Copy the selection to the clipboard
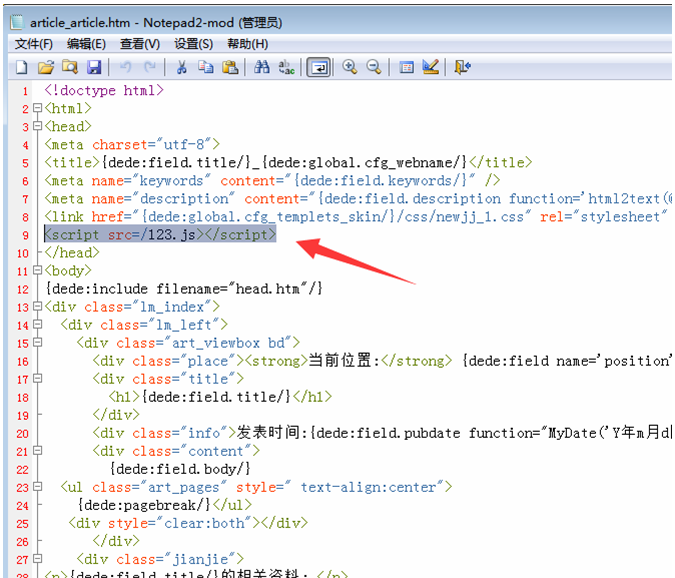675x578 pixels. coord(206,67)
